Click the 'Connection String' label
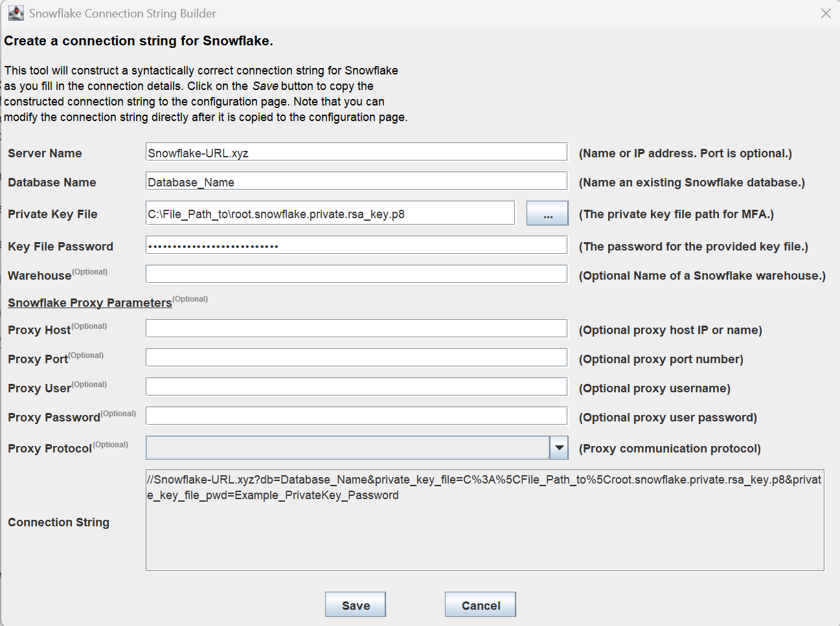Viewport: 840px width, 626px height. point(58,522)
